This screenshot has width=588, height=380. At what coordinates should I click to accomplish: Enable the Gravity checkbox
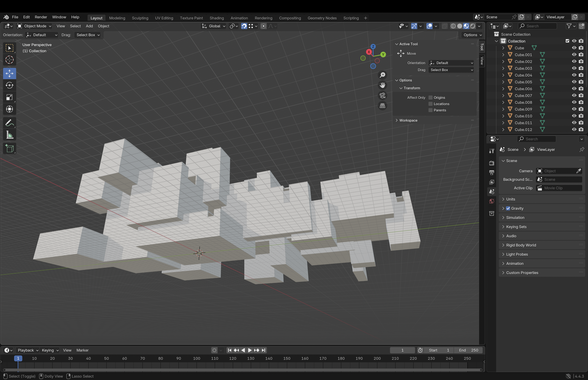(508, 208)
